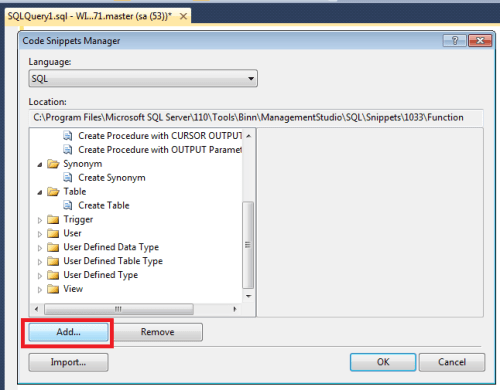Click the View folder icon
The width and height of the screenshot is (500, 390).
[x=53, y=289]
